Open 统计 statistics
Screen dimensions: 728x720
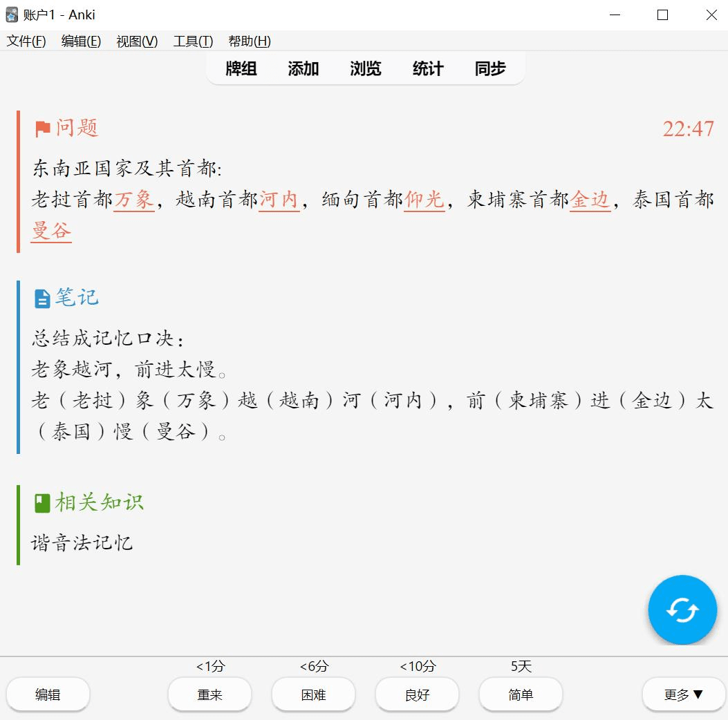tap(428, 68)
